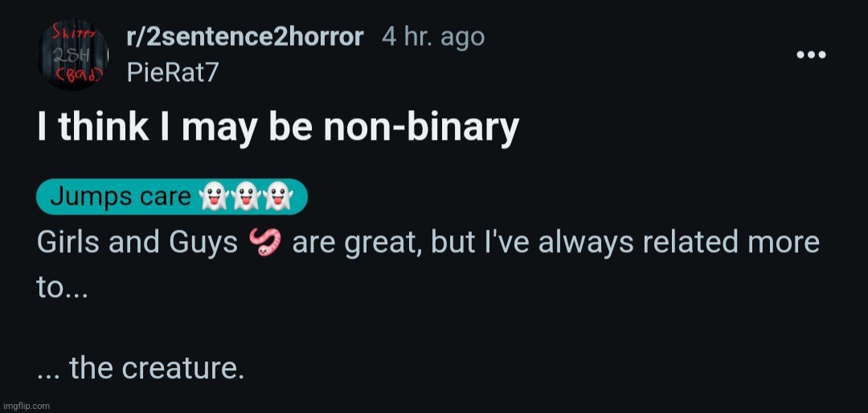
Task: Click the subreddit avatar image
Action: 72,55
